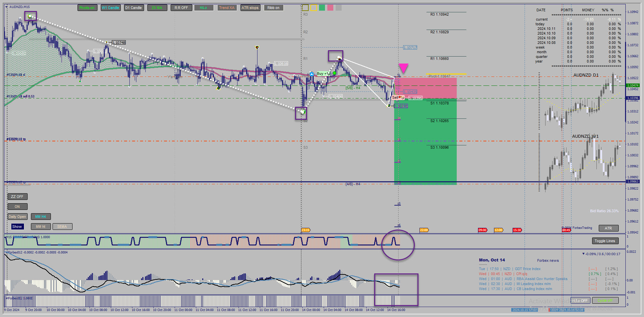Click the blue Buy order arrow icon
644x317 pixels.
(311, 74)
